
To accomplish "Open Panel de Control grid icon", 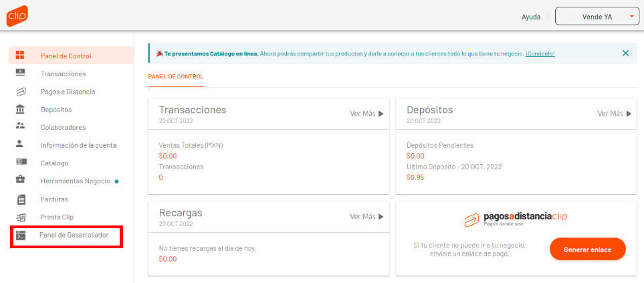I will [19, 55].
